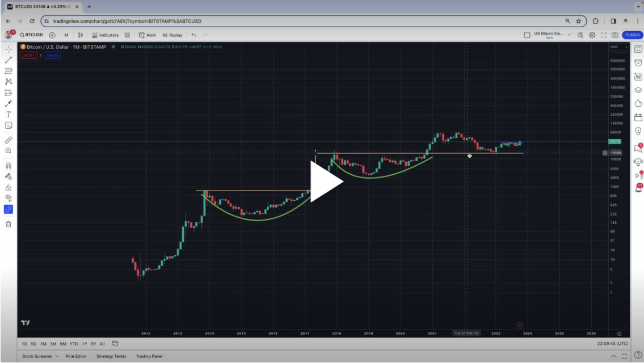This screenshot has width=644, height=363.
Task: Select the Trend Line tool
Action: tap(7, 60)
